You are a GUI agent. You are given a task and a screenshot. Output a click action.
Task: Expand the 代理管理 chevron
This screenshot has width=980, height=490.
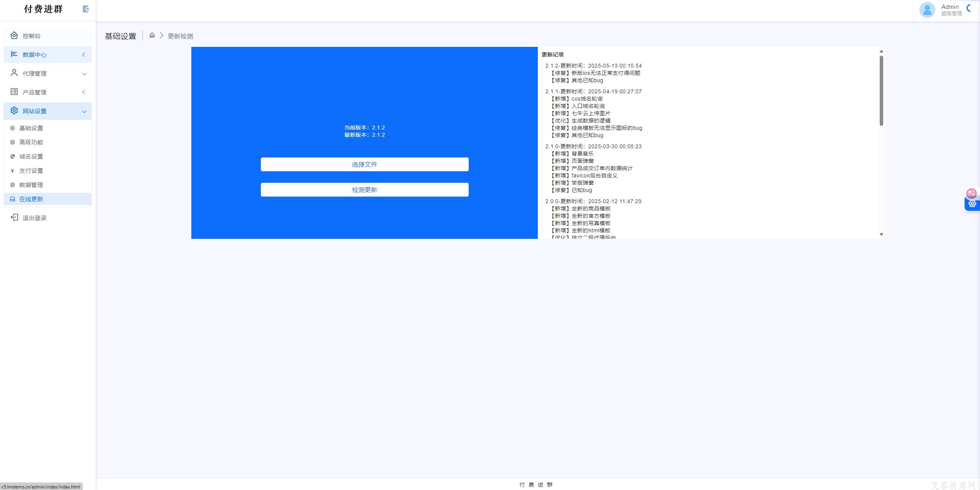[x=84, y=74]
